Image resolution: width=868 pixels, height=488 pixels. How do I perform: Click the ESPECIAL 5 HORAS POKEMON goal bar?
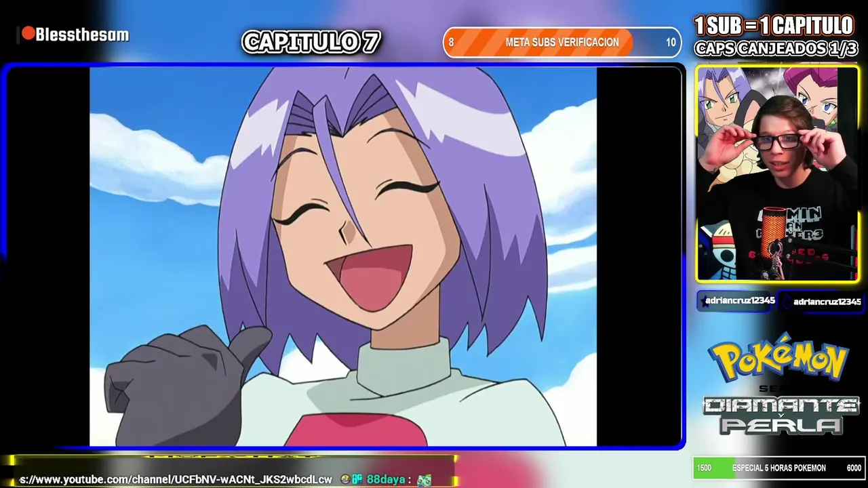778,468
